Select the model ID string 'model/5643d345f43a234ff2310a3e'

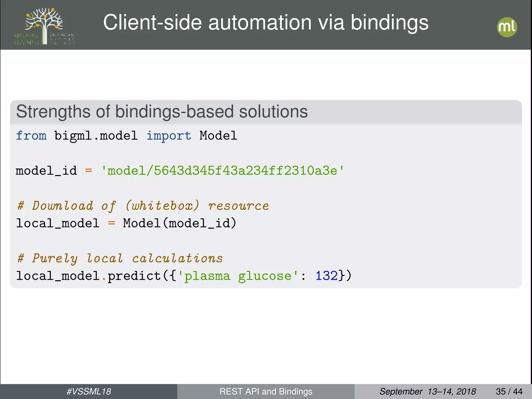click(222, 171)
